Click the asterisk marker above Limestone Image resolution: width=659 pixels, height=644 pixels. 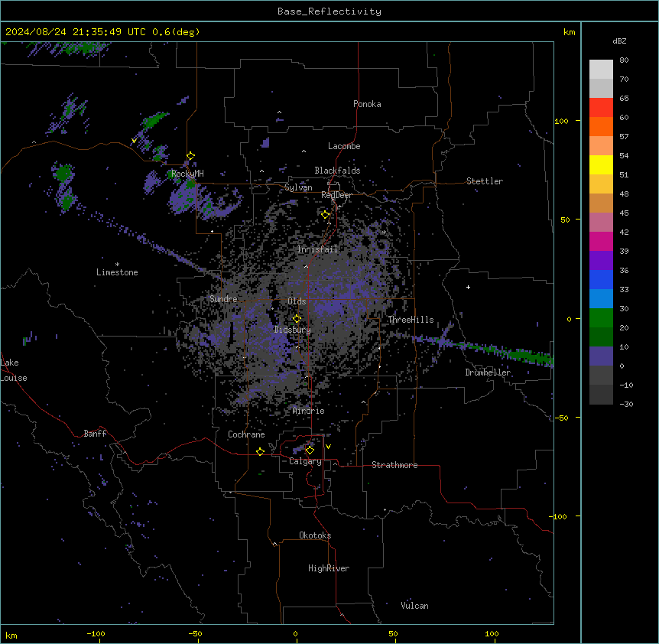pyautogui.click(x=117, y=265)
